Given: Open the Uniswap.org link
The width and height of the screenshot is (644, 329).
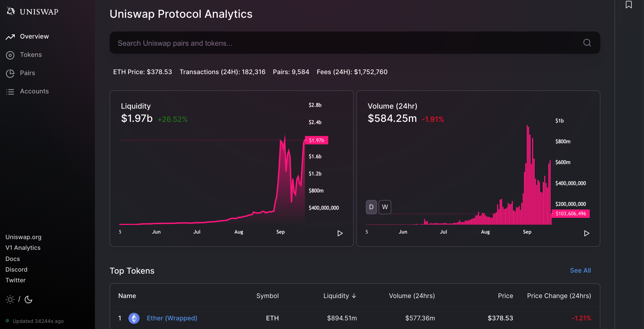Looking at the screenshot, I should [23, 237].
